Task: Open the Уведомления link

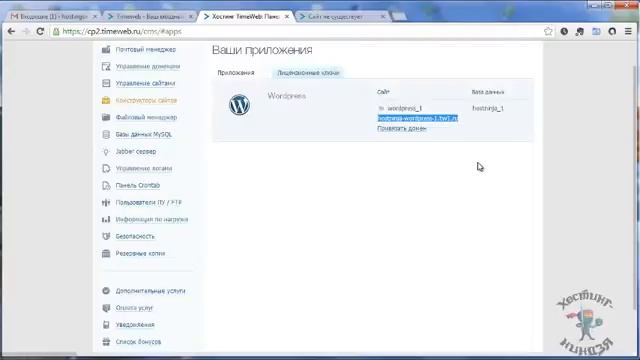Action: click(x=135, y=325)
